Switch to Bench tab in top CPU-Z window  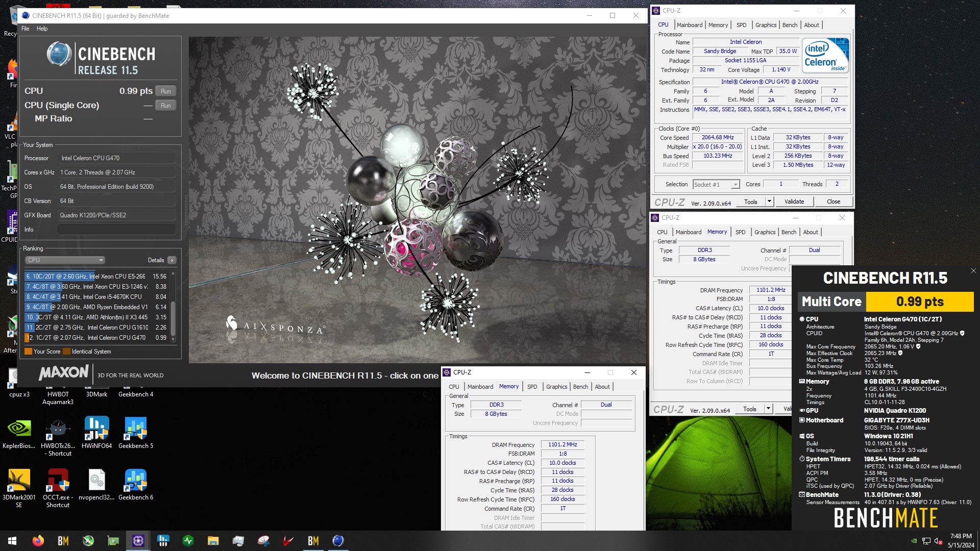790,25
